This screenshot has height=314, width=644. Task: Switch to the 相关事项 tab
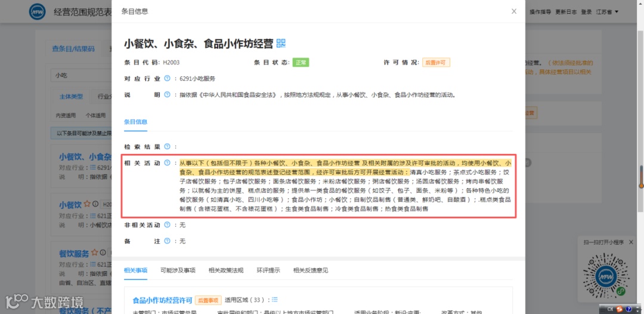tap(135, 270)
